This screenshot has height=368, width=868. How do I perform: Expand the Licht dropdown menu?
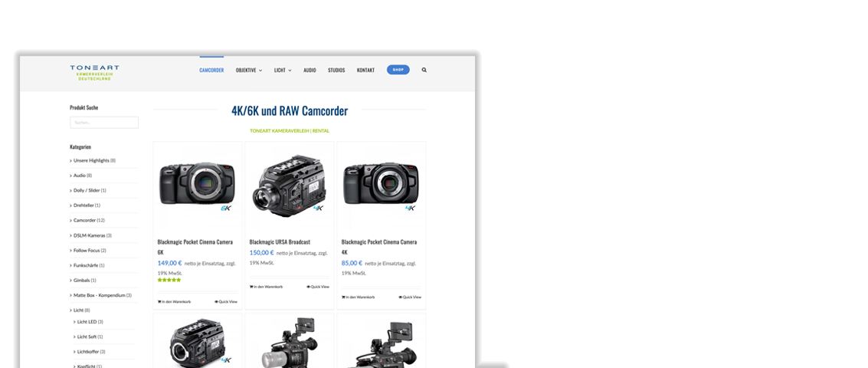click(283, 71)
